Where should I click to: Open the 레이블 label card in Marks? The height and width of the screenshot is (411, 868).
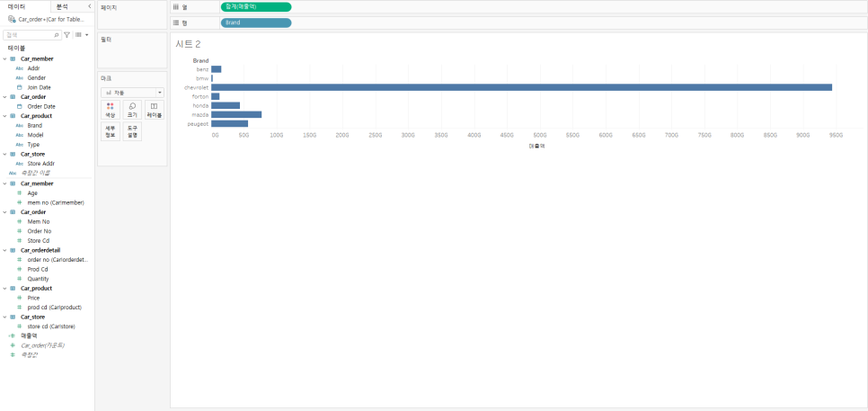(155, 110)
